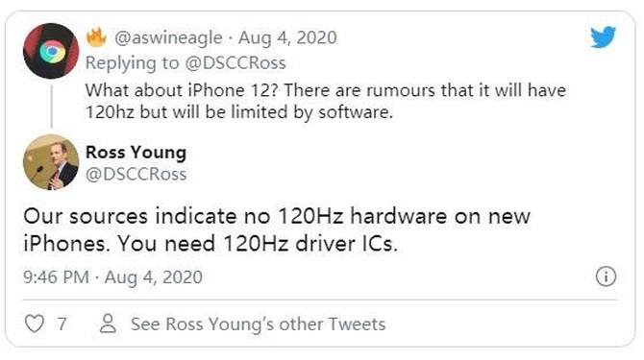644x360 pixels.
Task: Open the @DSCCRoss handle under Ross Young
Action: click(x=136, y=174)
